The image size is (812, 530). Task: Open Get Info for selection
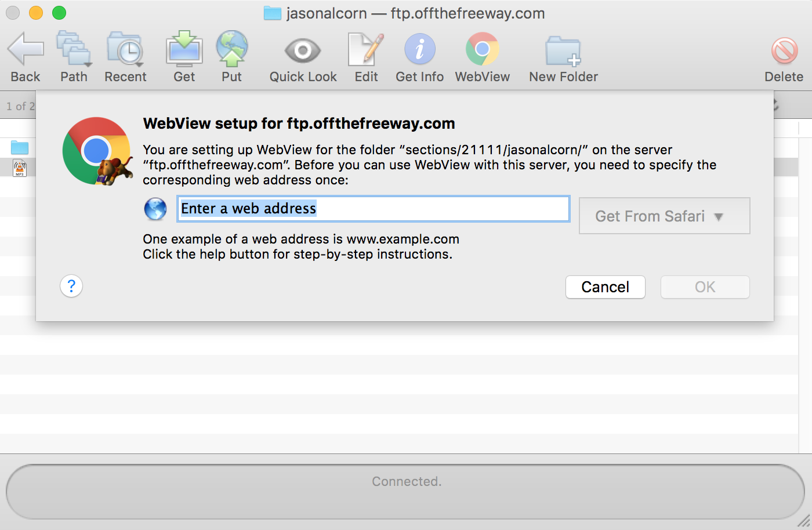coord(419,49)
